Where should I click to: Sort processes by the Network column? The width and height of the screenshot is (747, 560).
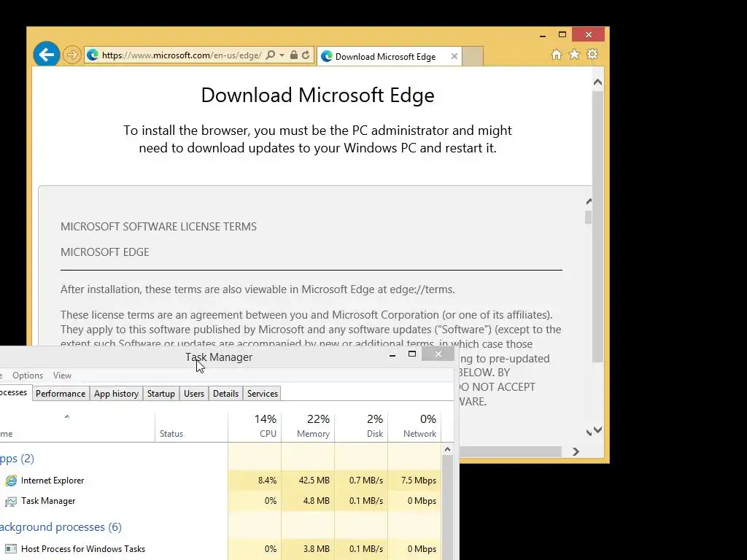[x=414, y=427]
